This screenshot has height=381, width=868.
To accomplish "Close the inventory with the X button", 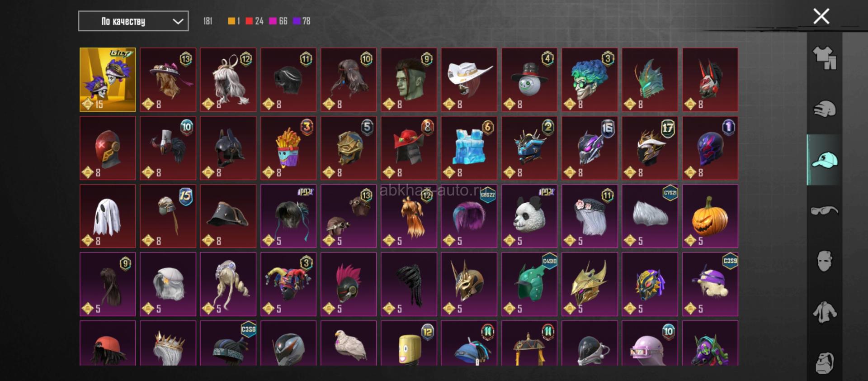I will tap(821, 16).
